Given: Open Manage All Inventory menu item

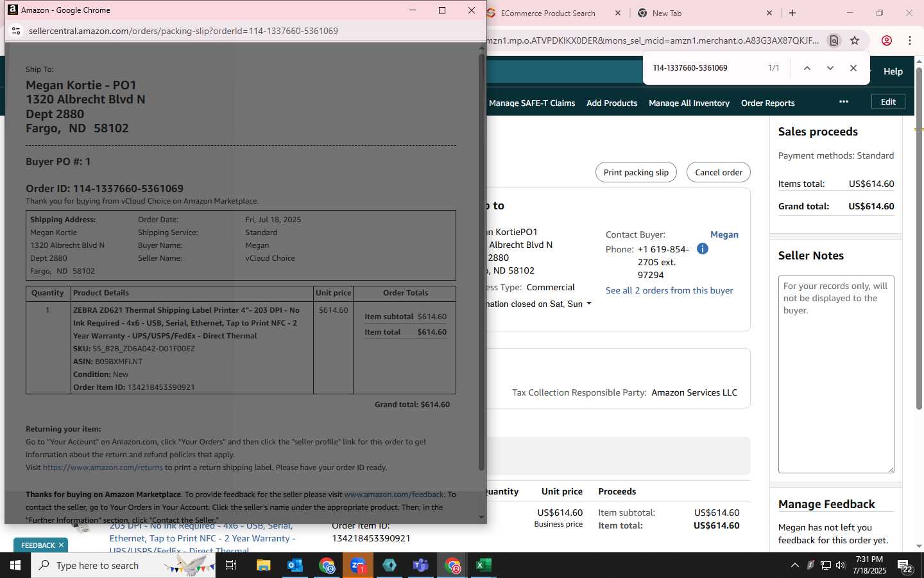Looking at the screenshot, I should [x=689, y=103].
